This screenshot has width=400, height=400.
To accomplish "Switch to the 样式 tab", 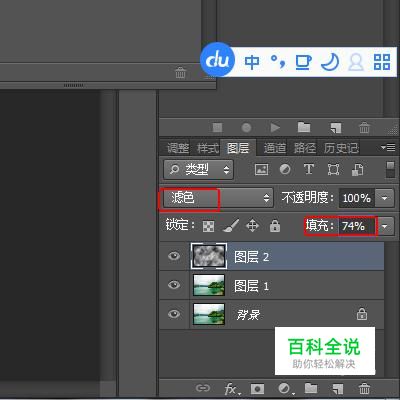I will click(208, 148).
